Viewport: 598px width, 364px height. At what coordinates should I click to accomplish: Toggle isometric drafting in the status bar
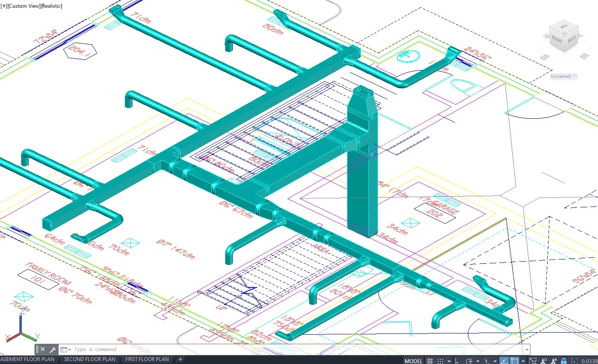[486, 361]
